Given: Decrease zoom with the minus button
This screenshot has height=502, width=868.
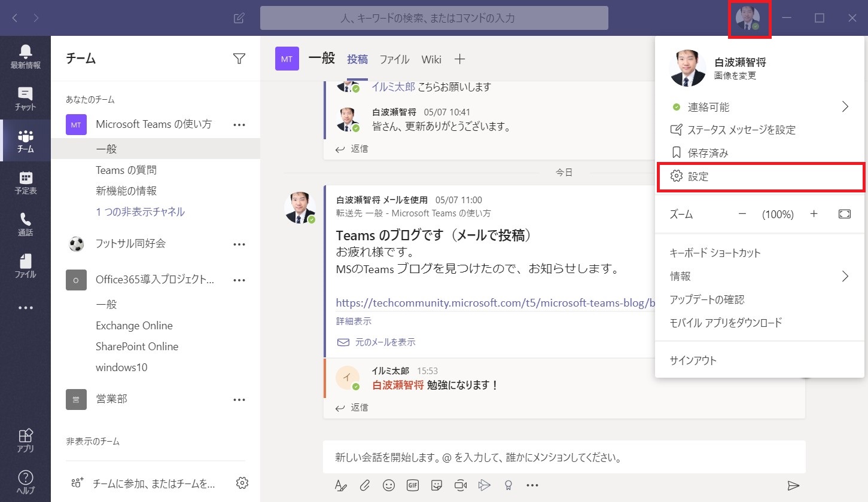Looking at the screenshot, I should pyautogui.click(x=742, y=214).
